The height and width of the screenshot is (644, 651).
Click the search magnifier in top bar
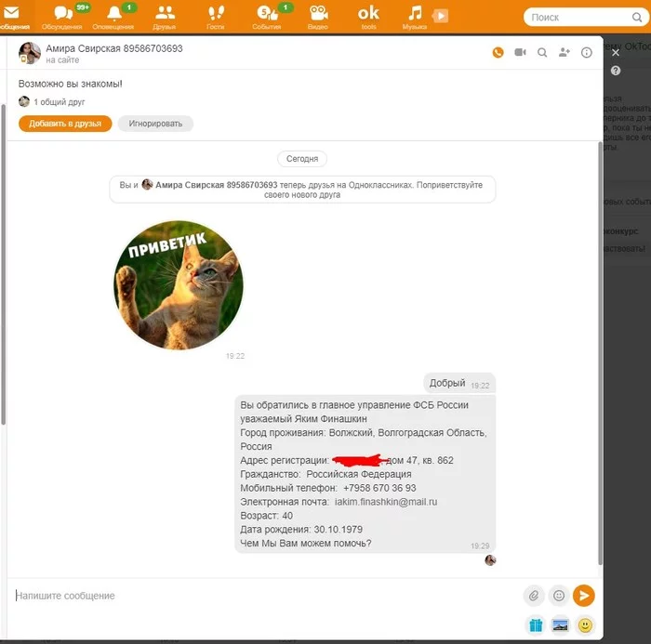pos(637,17)
